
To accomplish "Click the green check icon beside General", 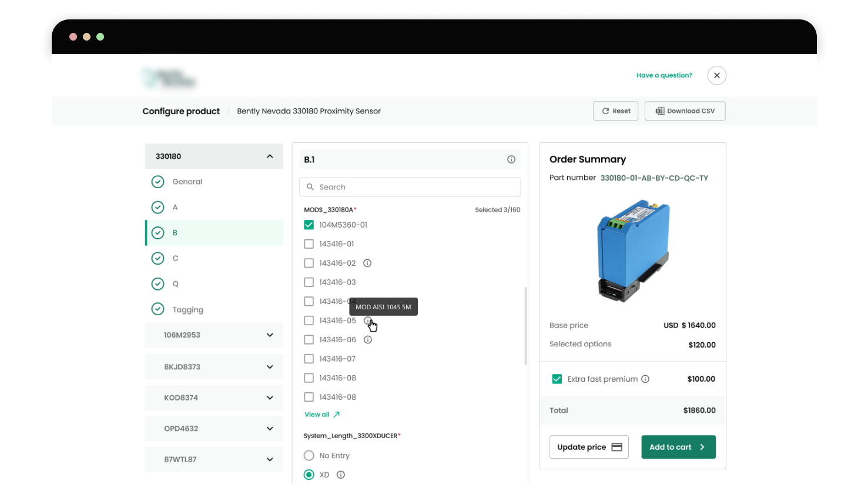I will [x=157, y=182].
